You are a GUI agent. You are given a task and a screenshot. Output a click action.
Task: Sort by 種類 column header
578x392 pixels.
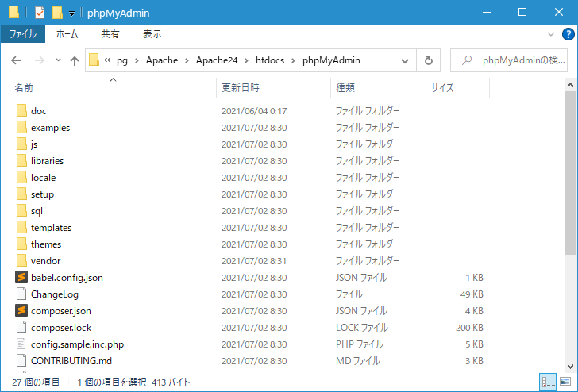[x=378, y=87]
